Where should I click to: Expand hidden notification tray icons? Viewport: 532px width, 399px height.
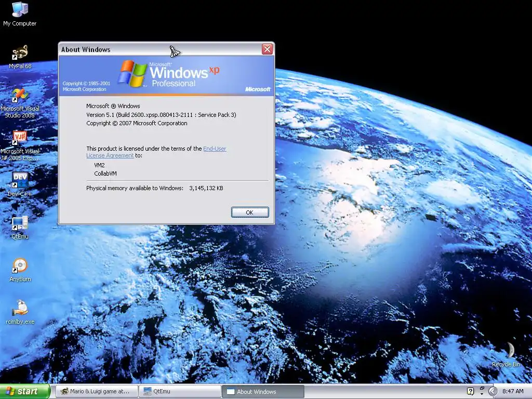point(493,391)
